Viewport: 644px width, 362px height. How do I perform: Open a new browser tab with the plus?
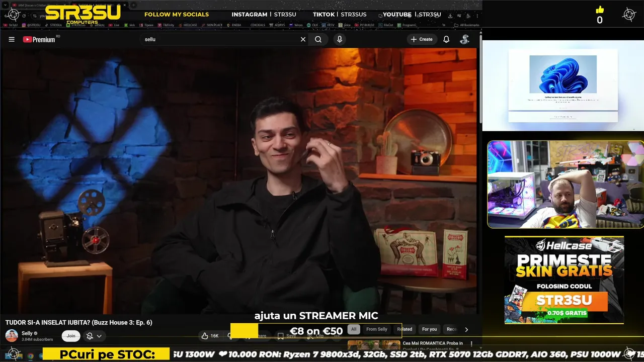pos(134,5)
